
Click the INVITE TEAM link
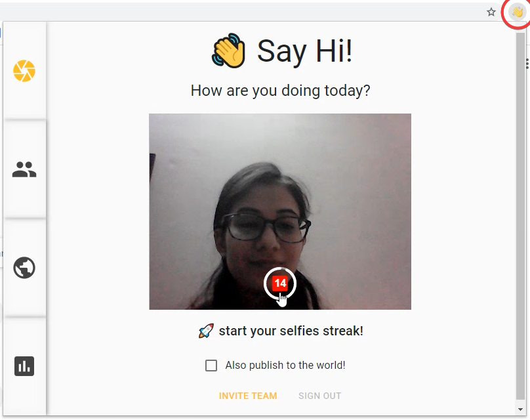(x=248, y=396)
